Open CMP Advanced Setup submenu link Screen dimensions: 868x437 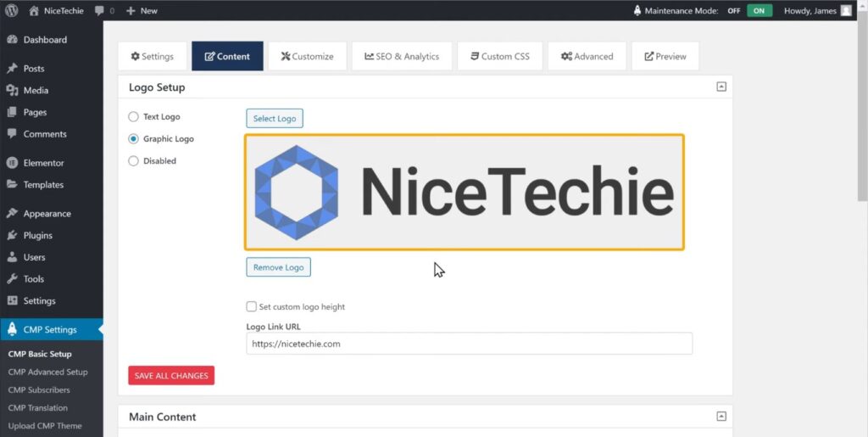coord(47,373)
